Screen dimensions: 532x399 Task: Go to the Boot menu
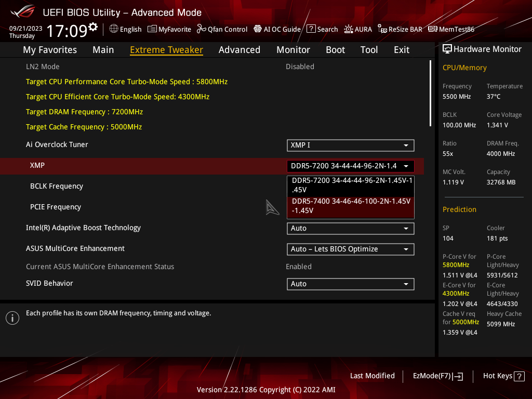tap(335, 49)
